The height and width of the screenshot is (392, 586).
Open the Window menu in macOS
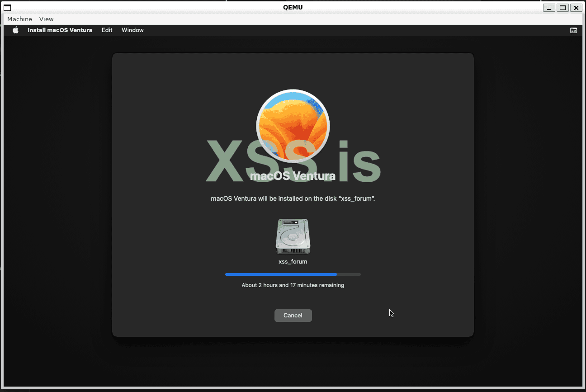132,30
